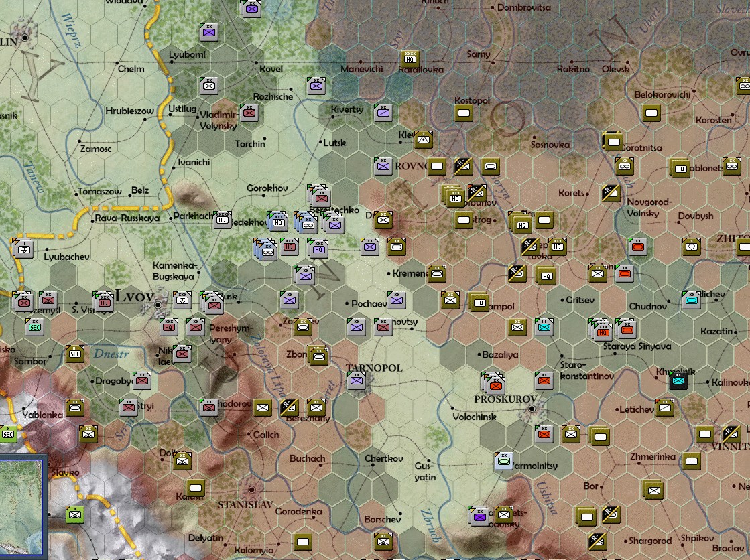Click the Lvov city hex
This screenshot has width=750, height=560.
(x=158, y=305)
